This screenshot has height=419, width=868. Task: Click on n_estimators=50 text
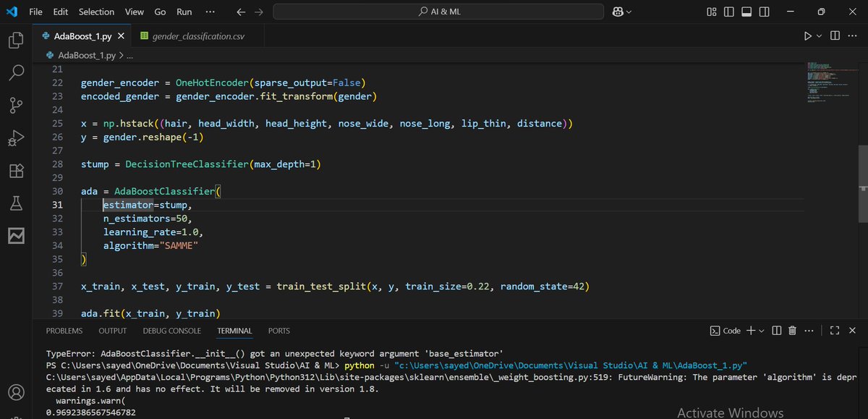148,218
